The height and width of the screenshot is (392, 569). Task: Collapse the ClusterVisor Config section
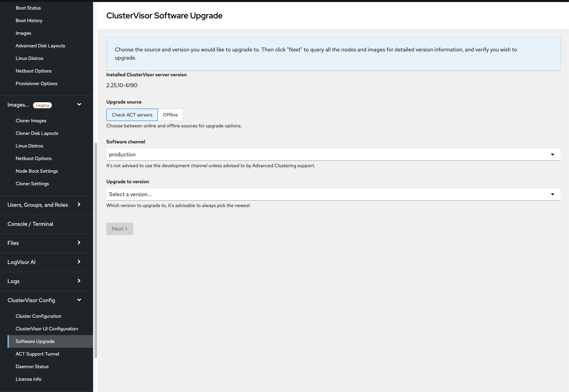(x=79, y=300)
